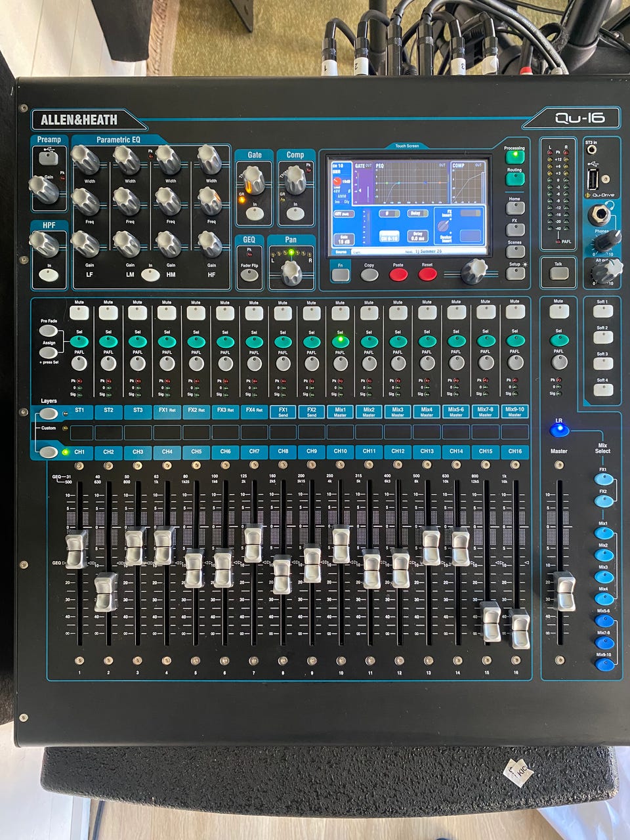Select Mix9-10 in Mix Select
Image resolution: width=630 pixels, height=840 pixels.
point(604,664)
